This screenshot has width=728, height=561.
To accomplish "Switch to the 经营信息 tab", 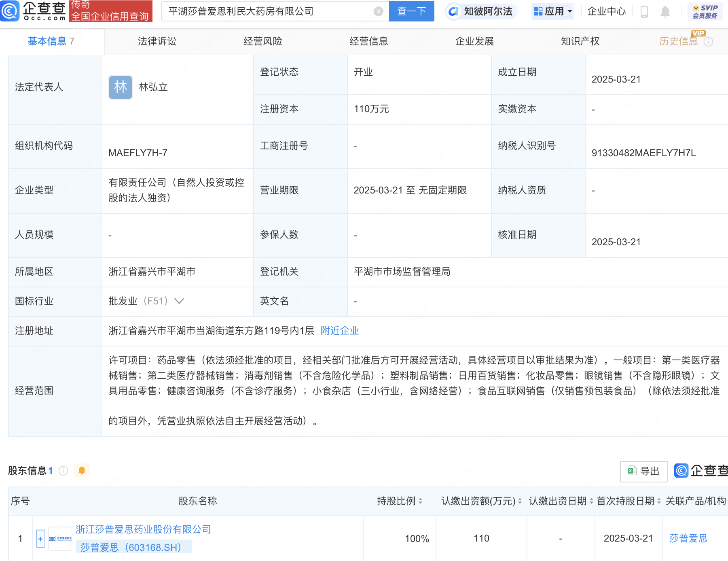I will pyautogui.click(x=369, y=41).
